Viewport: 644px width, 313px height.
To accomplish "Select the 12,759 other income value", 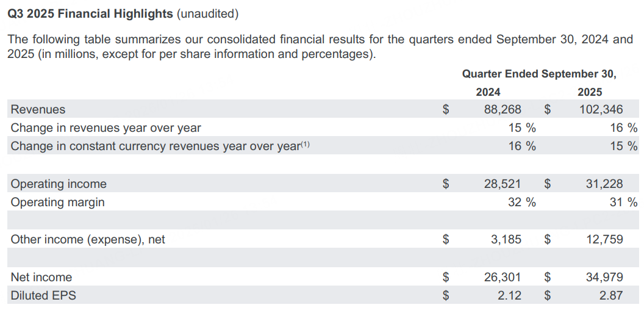I will 604,240.
